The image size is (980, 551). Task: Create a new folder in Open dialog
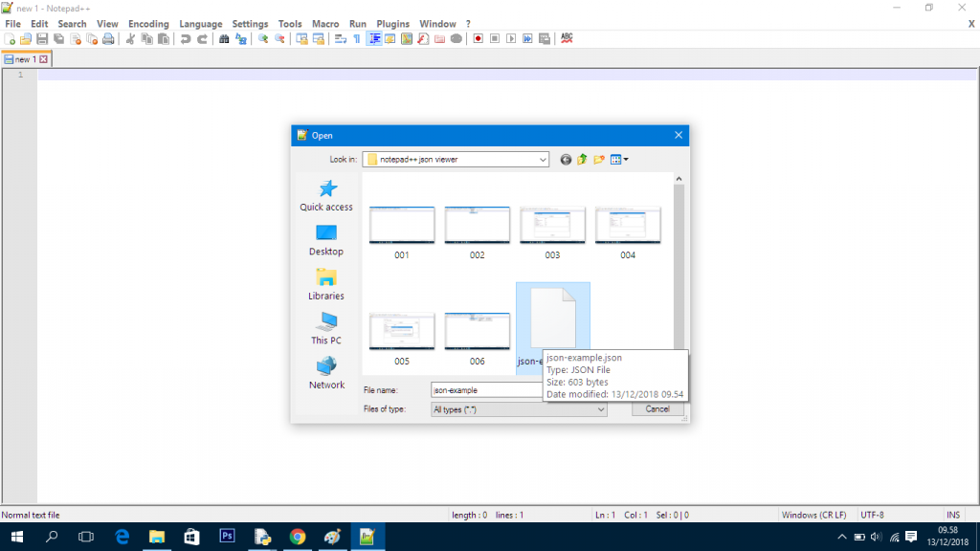click(598, 160)
